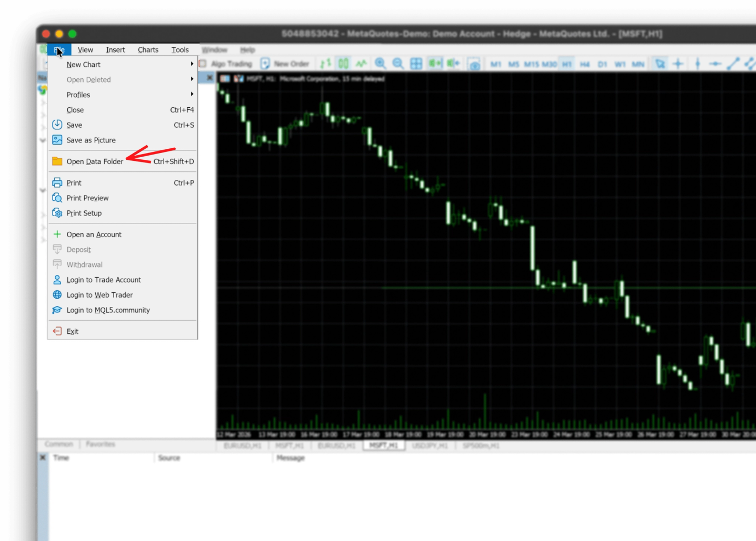Select MN timeframe
756x541 pixels.
point(638,64)
